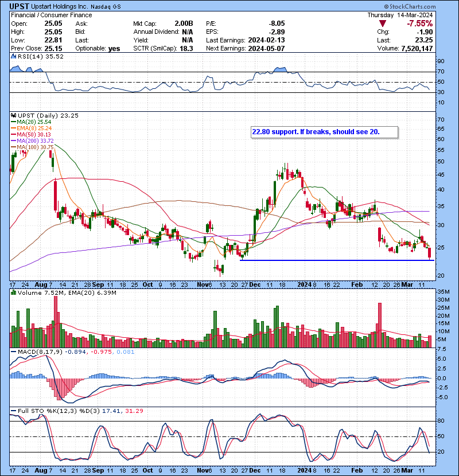Click the EMA(8) 25.24 legend entry

click(31, 128)
